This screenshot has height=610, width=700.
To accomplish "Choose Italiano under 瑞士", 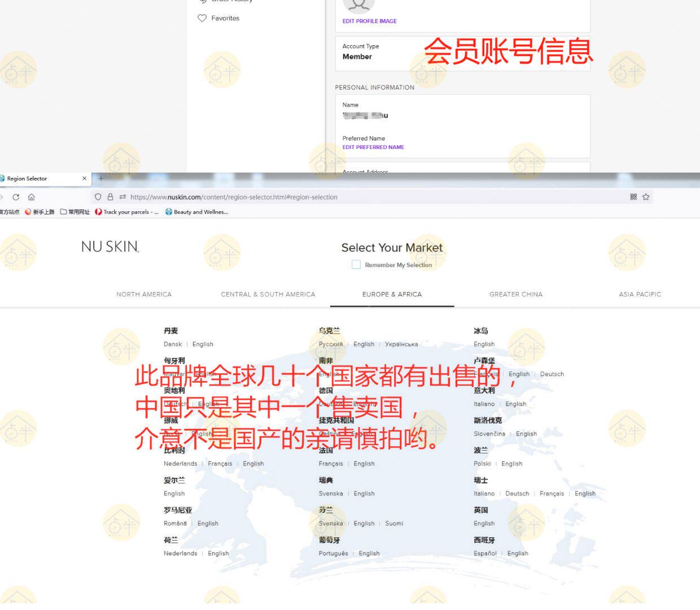I will [x=484, y=494].
